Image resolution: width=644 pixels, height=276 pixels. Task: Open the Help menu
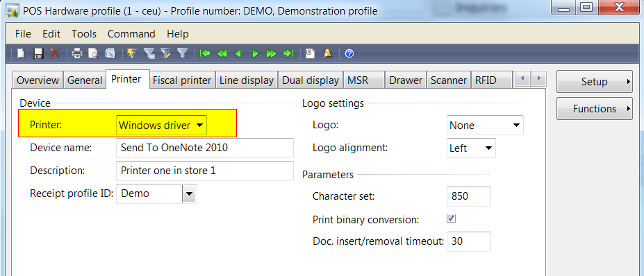tap(178, 33)
